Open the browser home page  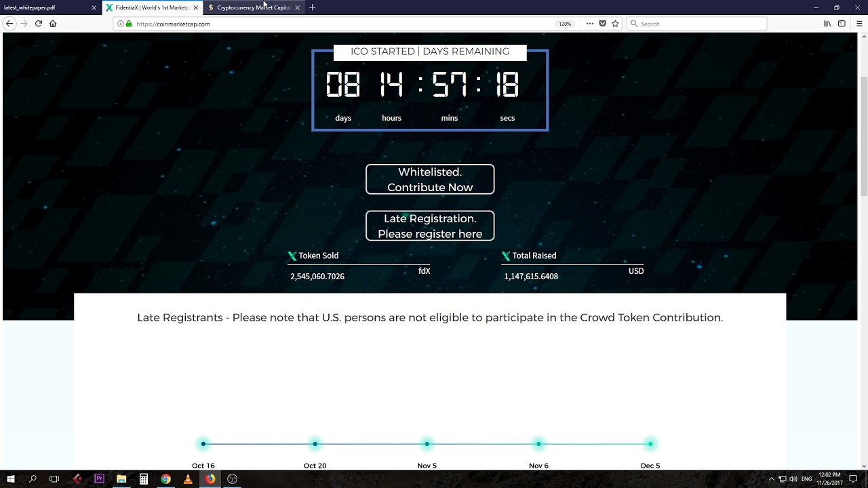pyautogui.click(x=53, y=24)
